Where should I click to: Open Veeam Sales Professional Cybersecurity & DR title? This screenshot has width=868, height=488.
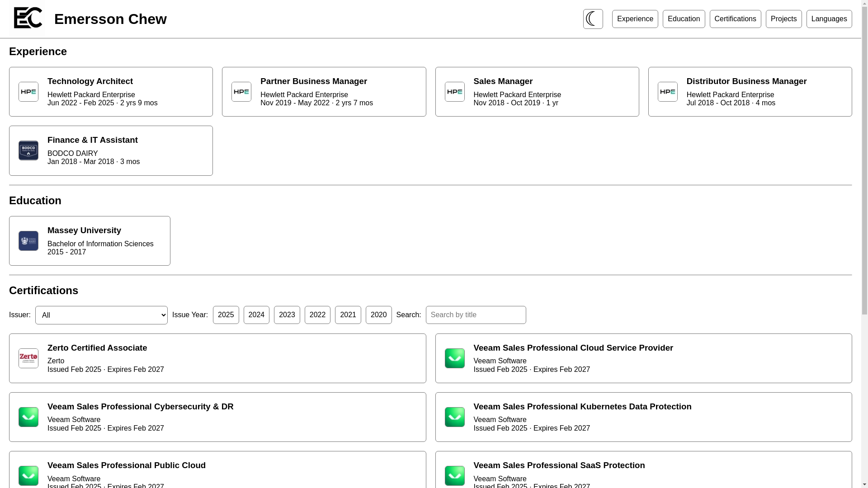tap(140, 407)
